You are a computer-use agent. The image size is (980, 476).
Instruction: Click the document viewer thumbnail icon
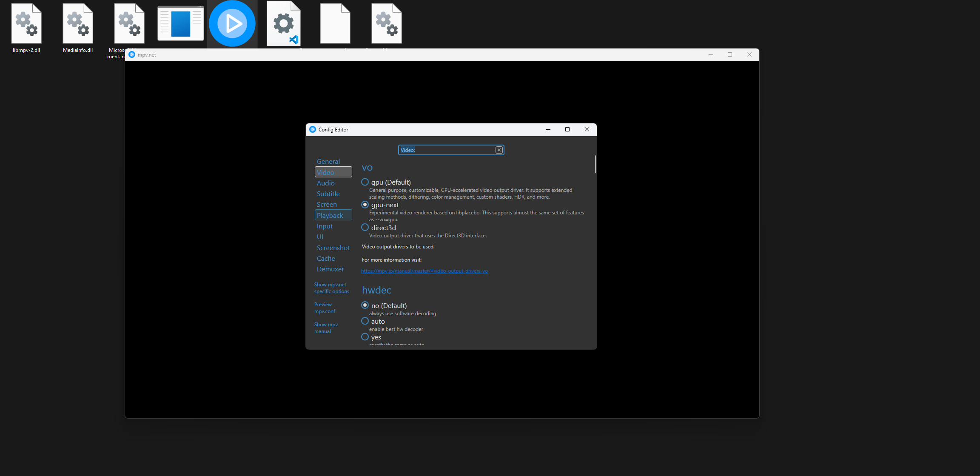click(180, 23)
